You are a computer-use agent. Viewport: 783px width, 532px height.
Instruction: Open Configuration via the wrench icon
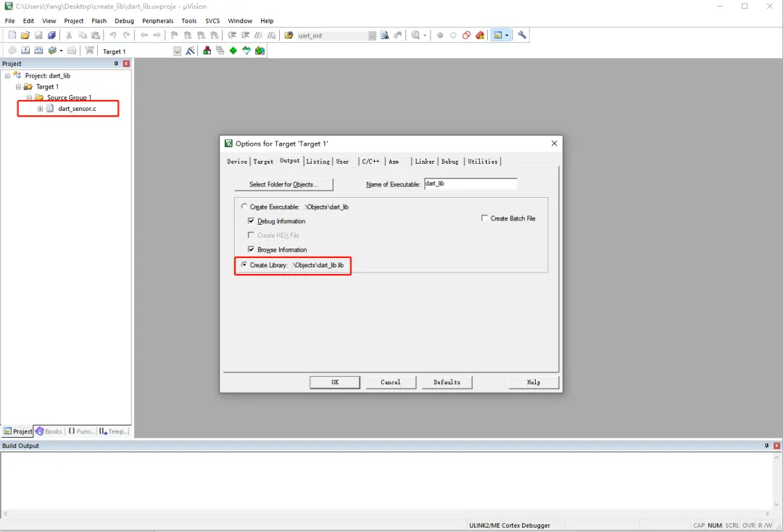[522, 35]
